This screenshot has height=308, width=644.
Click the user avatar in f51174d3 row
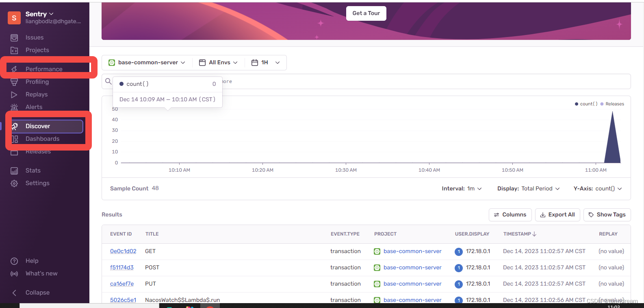[459, 268]
